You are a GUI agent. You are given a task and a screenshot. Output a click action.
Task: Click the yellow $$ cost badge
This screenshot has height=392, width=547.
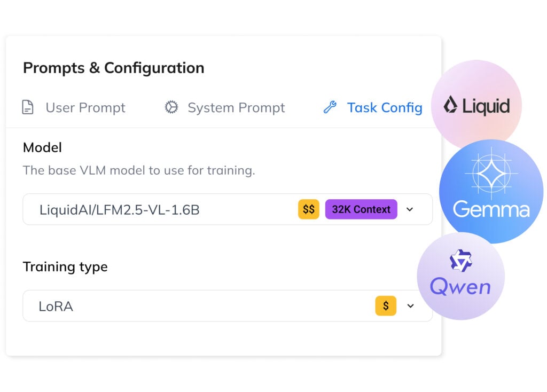(308, 209)
